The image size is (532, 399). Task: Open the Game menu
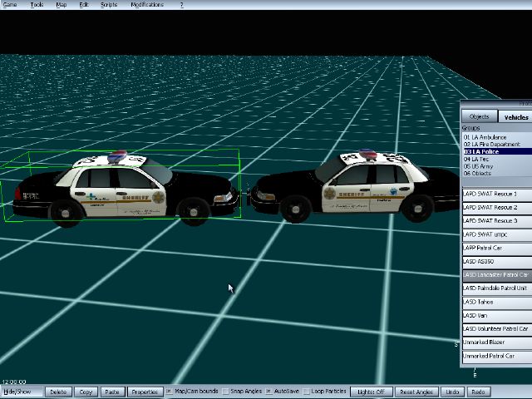pyautogui.click(x=10, y=4)
